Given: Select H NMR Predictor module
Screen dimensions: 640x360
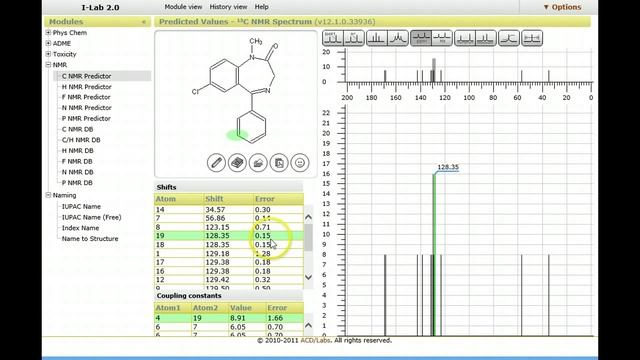Looking at the screenshot, I should (x=87, y=87).
